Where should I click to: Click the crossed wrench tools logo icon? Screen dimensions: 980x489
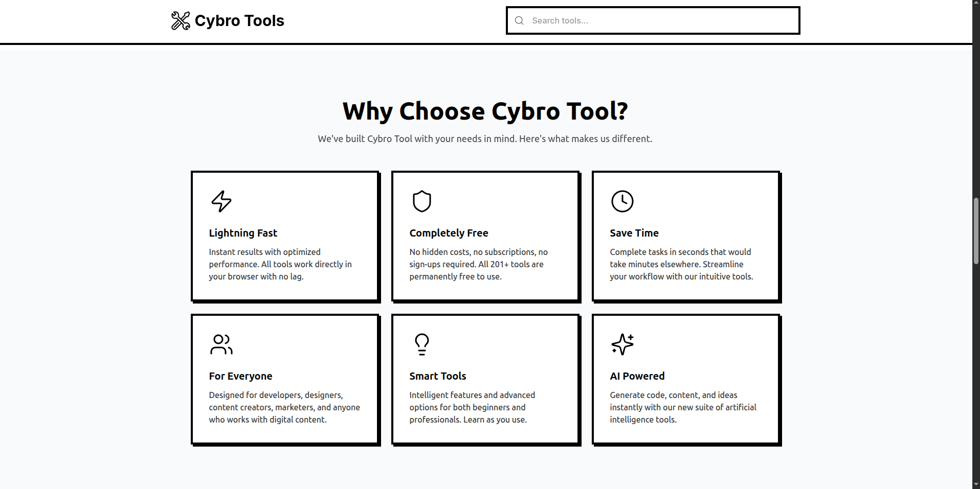tap(180, 20)
